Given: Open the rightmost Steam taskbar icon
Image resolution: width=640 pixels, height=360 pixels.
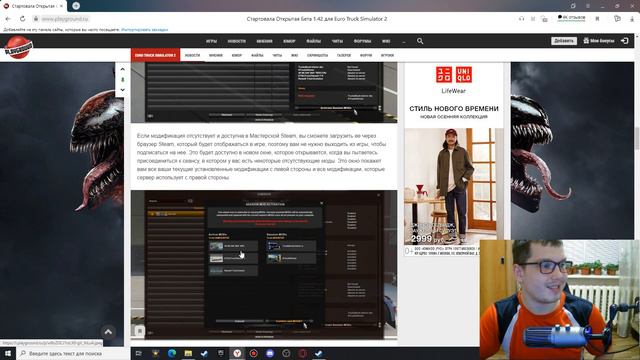Looking at the screenshot, I should (319, 353).
